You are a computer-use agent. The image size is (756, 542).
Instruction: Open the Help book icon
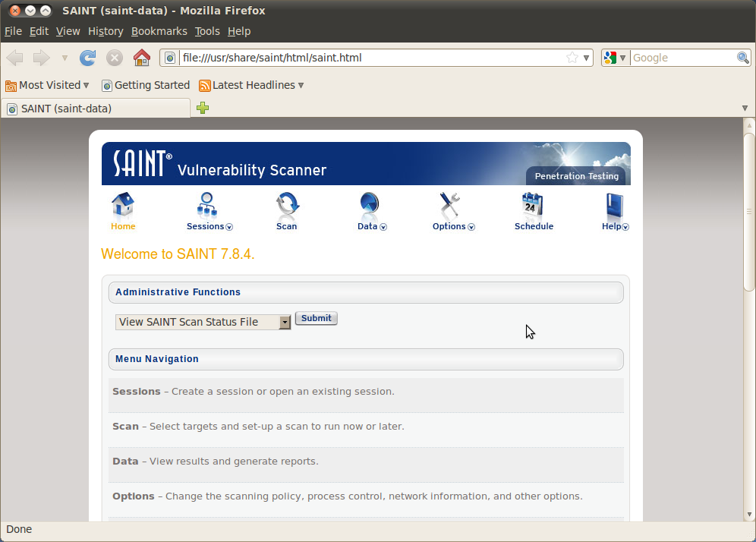click(615, 206)
